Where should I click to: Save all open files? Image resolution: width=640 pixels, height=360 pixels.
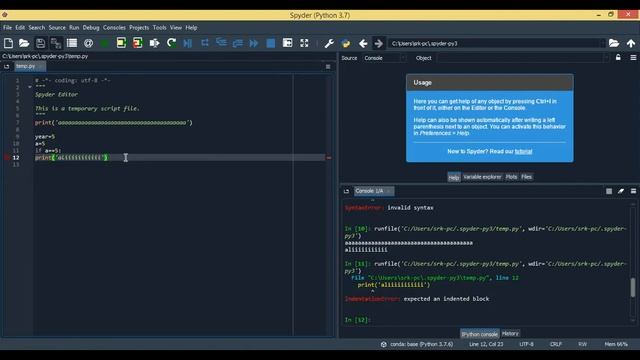coord(56,43)
